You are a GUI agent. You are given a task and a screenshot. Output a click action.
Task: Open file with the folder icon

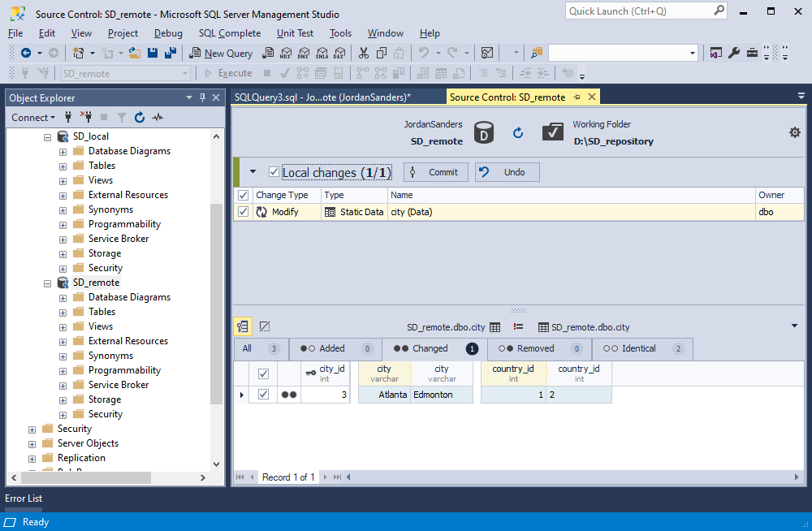pos(135,53)
